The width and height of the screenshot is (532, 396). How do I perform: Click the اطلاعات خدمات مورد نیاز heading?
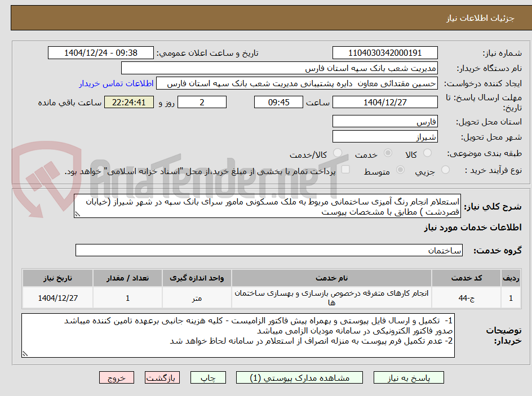click(473, 228)
